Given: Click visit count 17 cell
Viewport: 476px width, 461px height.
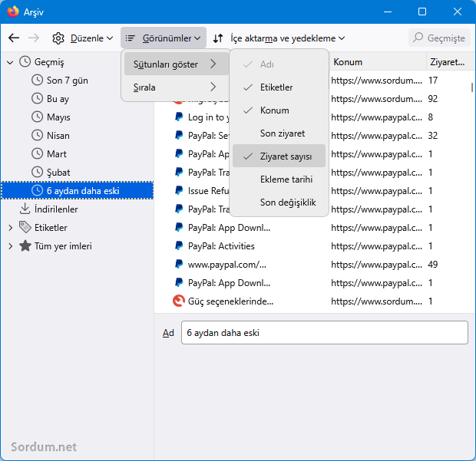Looking at the screenshot, I should tap(432, 81).
